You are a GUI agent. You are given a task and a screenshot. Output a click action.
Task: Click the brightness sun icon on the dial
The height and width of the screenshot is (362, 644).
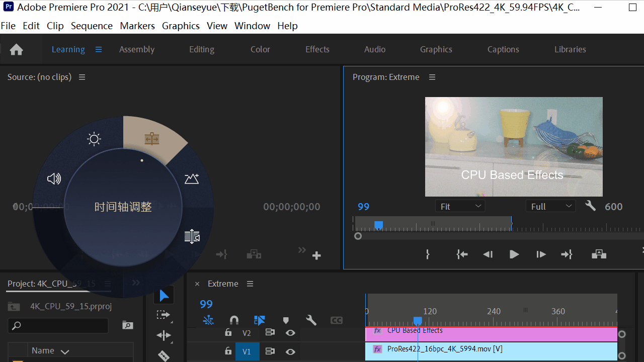click(x=94, y=139)
